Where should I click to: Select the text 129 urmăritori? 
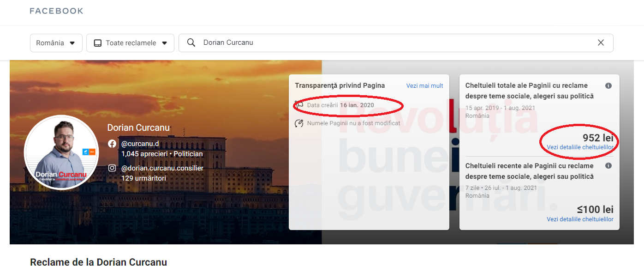tap(143, 178)
